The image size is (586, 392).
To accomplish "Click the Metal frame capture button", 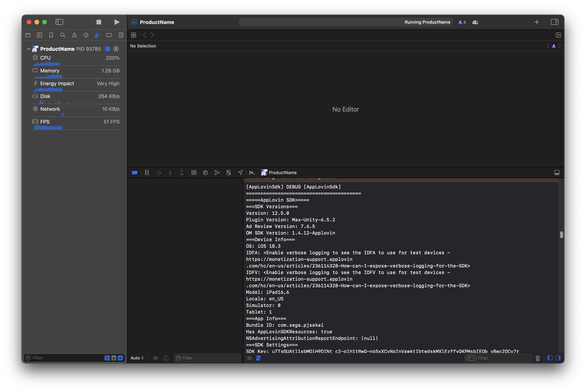I will [252, 173].
